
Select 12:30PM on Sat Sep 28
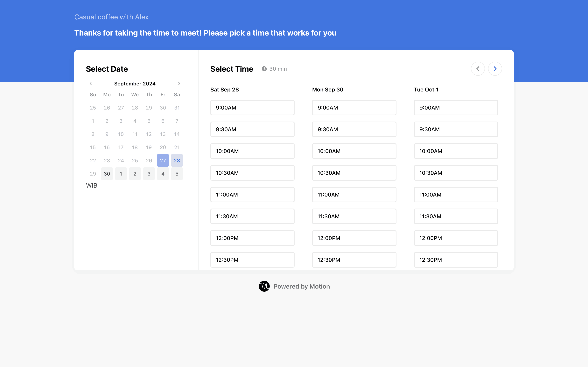pos(252,260)
